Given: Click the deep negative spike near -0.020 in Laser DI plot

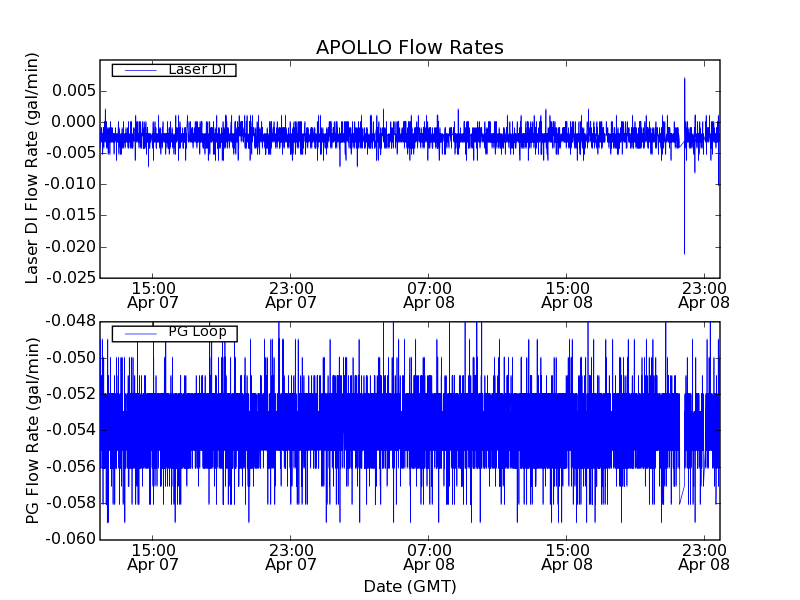Looking at the screenshot, I should (684, 250).
